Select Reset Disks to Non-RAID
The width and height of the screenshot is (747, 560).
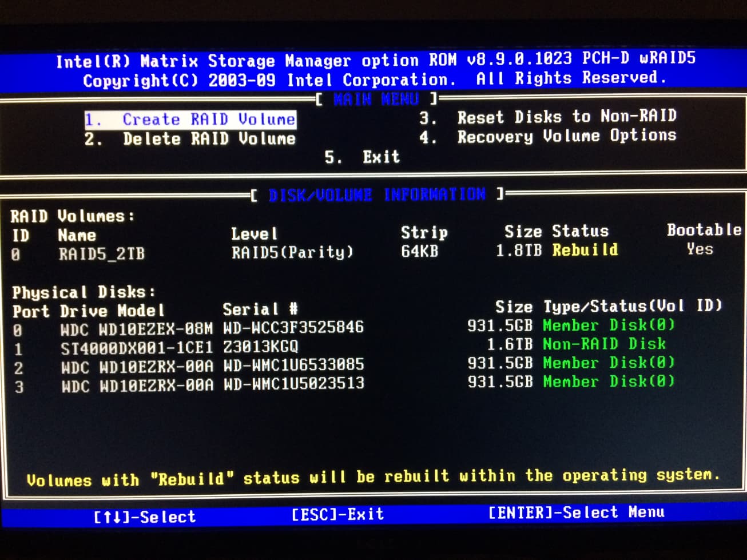[x=548, y=117]
